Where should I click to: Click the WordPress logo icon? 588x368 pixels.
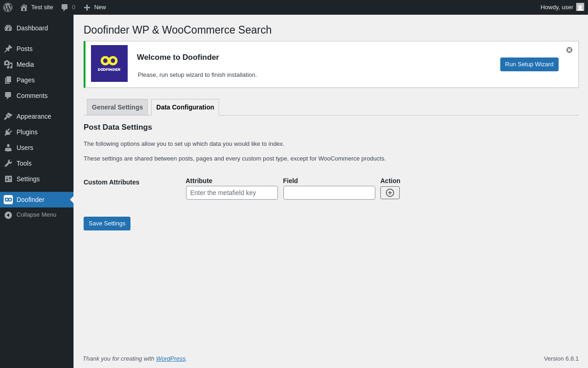[x=8, y=7]
